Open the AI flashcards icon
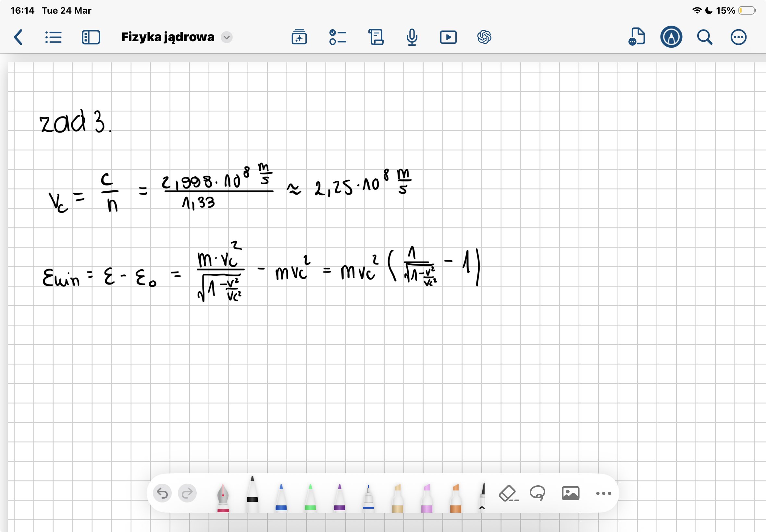 (299, 37)
